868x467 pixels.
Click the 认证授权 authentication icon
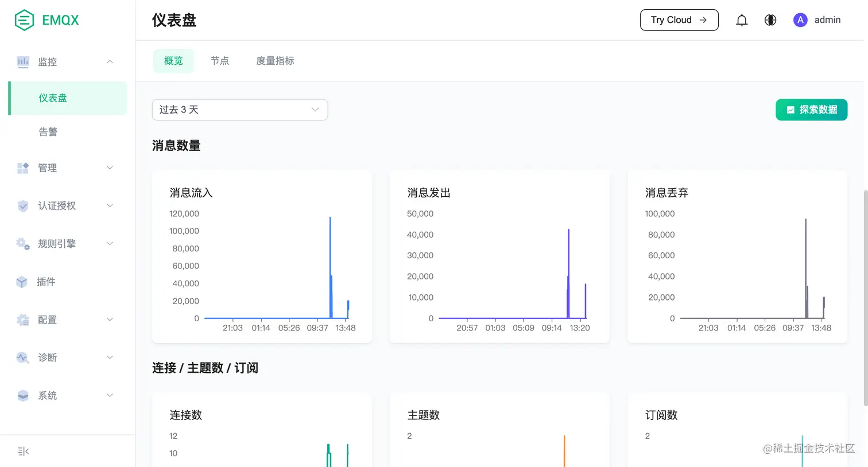click(x=22, y=205)
